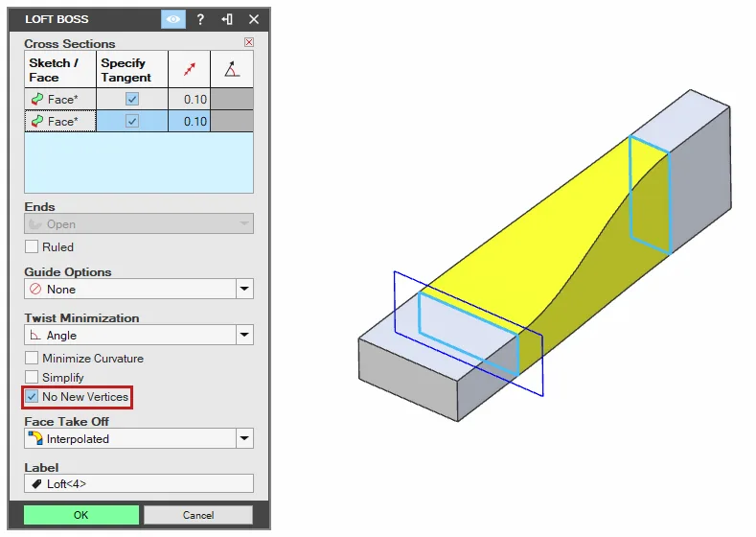Click the pin/dock panel icon in the header
Image resolution: width=756 pixels, height=537 pixels.
coord(227,19)
